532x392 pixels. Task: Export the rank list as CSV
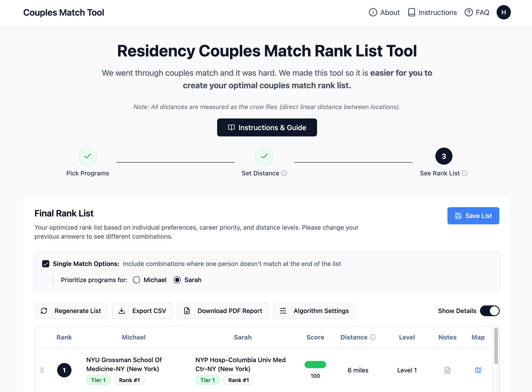142,311
